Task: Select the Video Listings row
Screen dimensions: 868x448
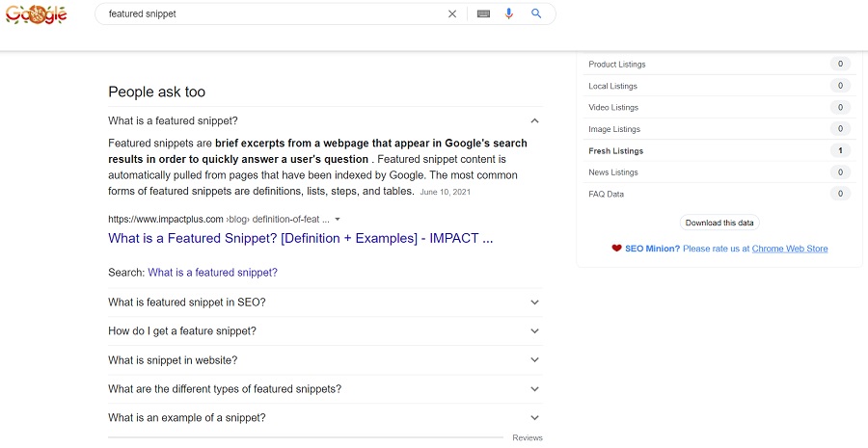Action: 719,107
